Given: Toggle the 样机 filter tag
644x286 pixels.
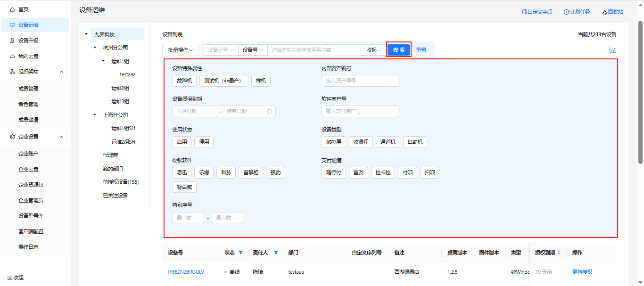Looking at the screenshot, I should 261,81.
